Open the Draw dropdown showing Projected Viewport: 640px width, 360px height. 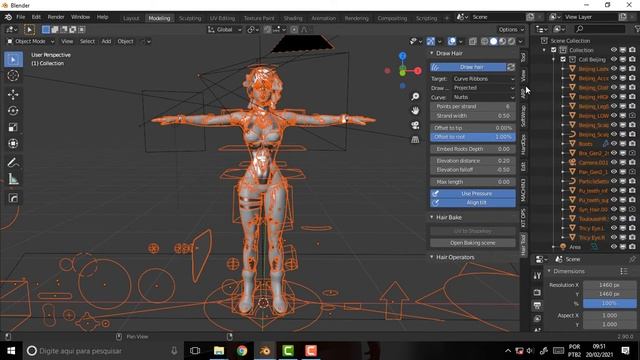[x=484, y=88]
